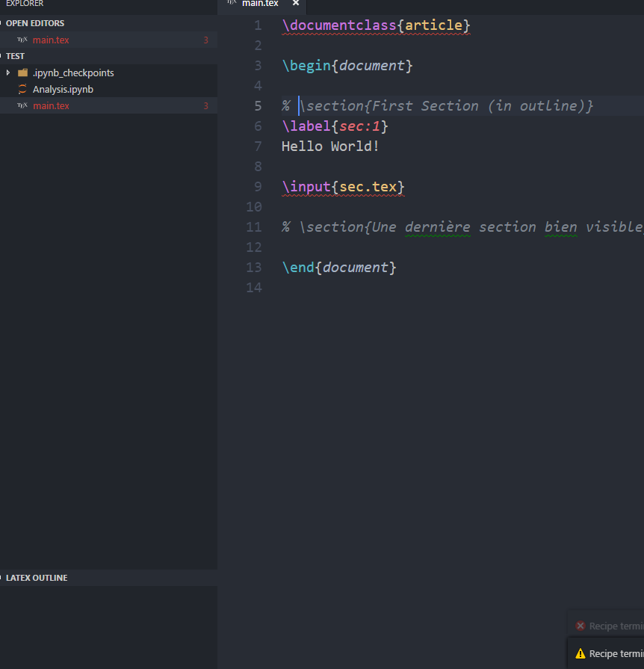The image size is (644, 669).
Task: Select main.tex under OPEN EDITORS
Action: point(52,40)
